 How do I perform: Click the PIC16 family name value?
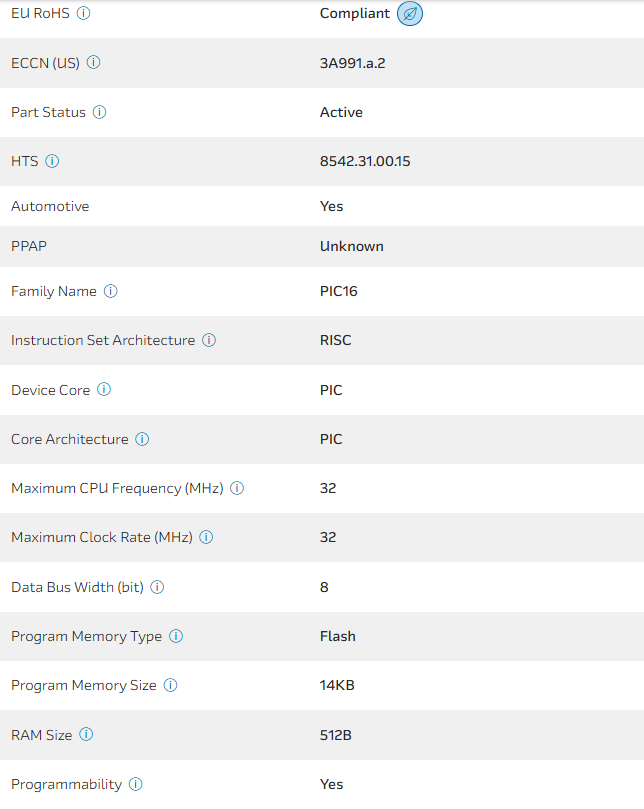(338, 292)
